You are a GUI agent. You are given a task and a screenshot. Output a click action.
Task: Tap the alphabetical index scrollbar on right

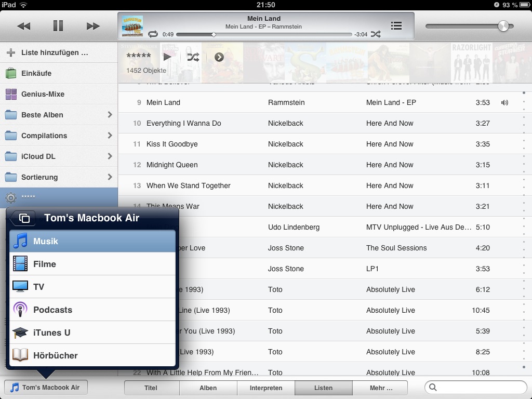524,230
